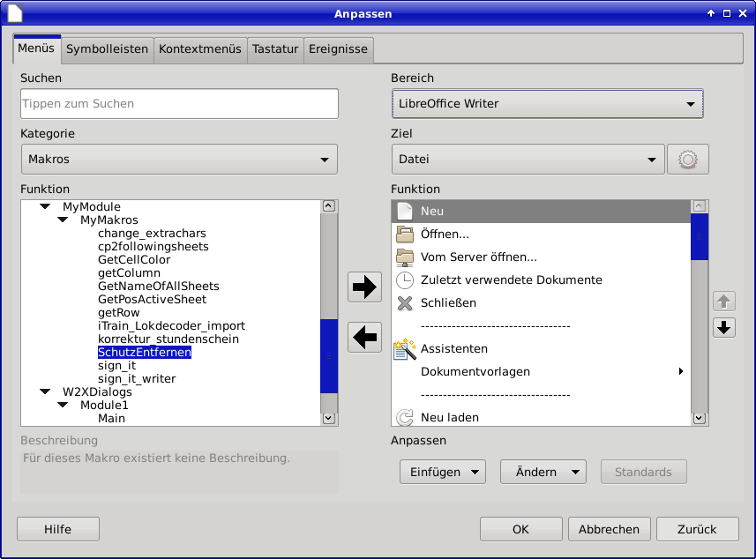Screen dimensions: 756x559
Task: Select the Schließen menu entry
Action: point(448,303)
